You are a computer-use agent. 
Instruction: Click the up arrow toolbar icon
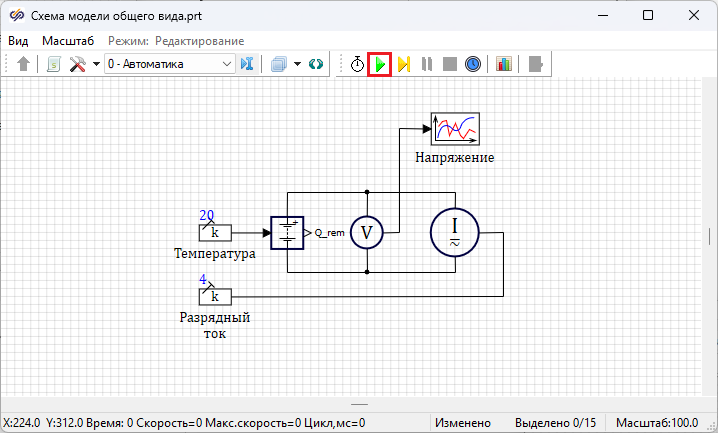click(x=25, y=64)
